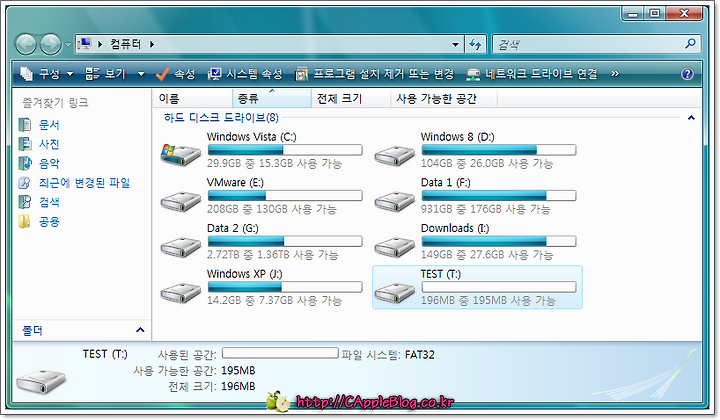
Task: Click Data 1 (F:) usage bar
Action: [x=499, y=196]
